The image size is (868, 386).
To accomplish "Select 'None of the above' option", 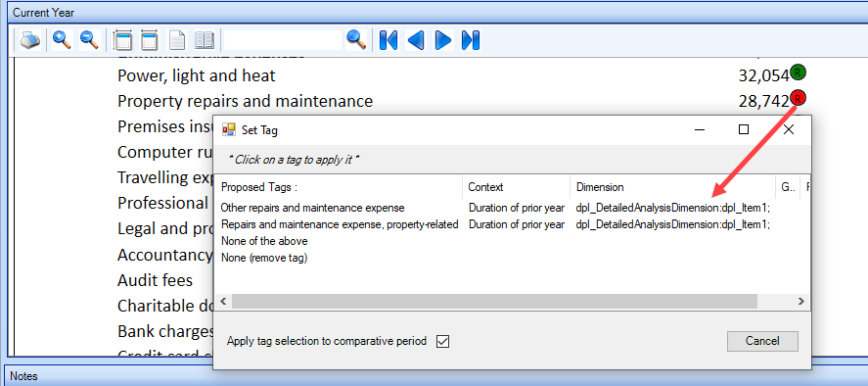I will click(264, 241).
